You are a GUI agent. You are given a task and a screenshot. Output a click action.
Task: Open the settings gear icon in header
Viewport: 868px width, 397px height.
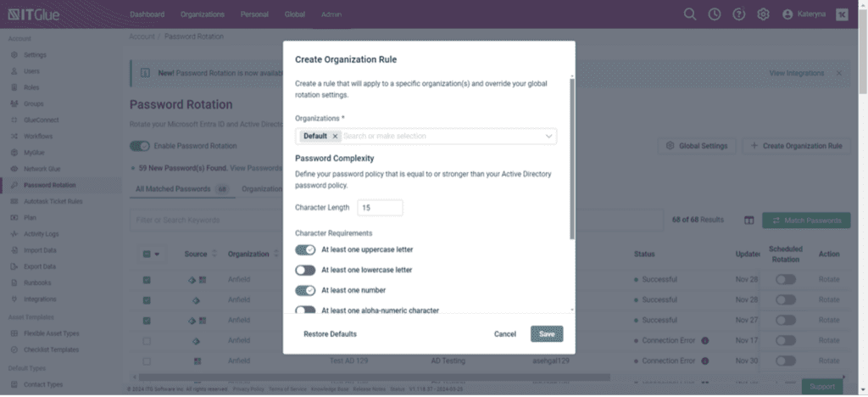tap(763, 14)
